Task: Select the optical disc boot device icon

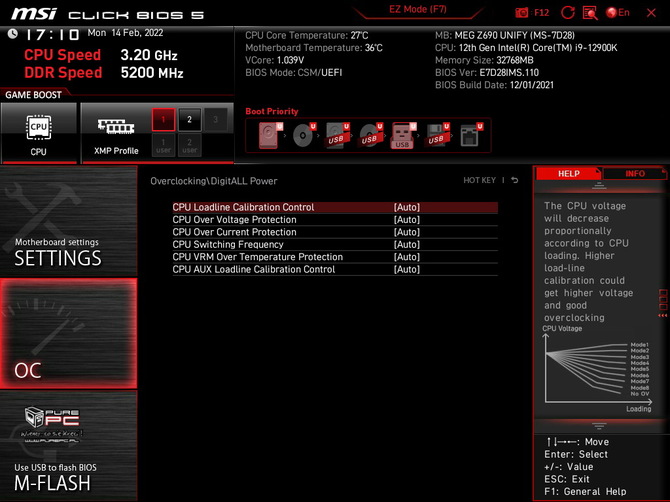Action: tap(304, 135)
